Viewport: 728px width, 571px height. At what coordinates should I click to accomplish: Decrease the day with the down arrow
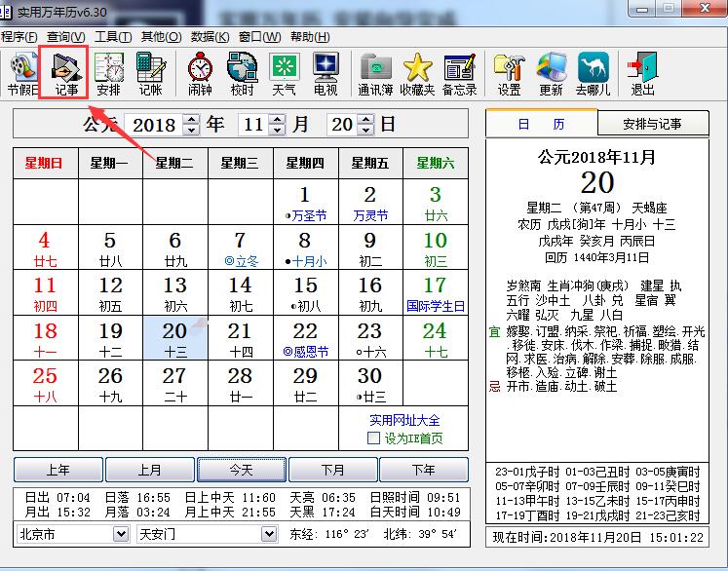pyautogui.click(x=366, y=130)
